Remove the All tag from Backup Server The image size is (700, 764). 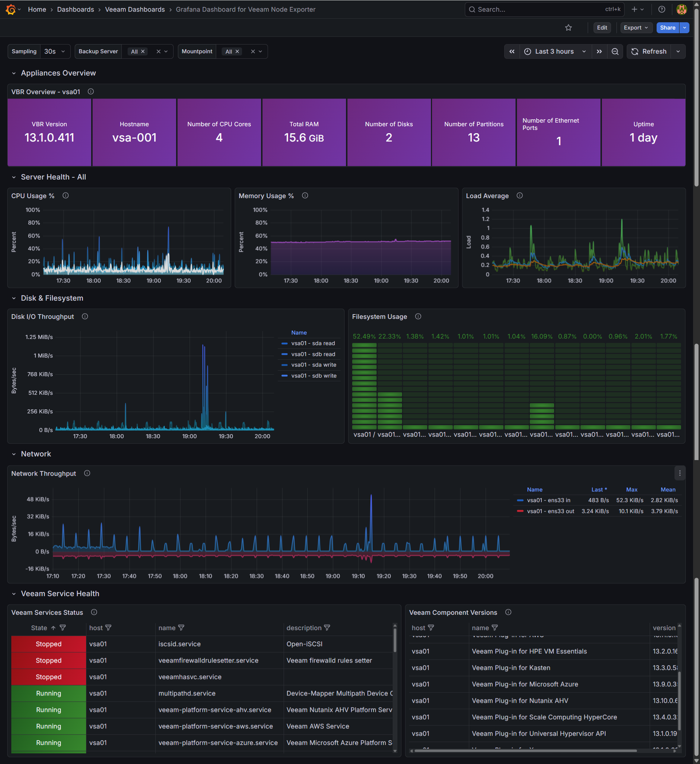pos(143,51)
